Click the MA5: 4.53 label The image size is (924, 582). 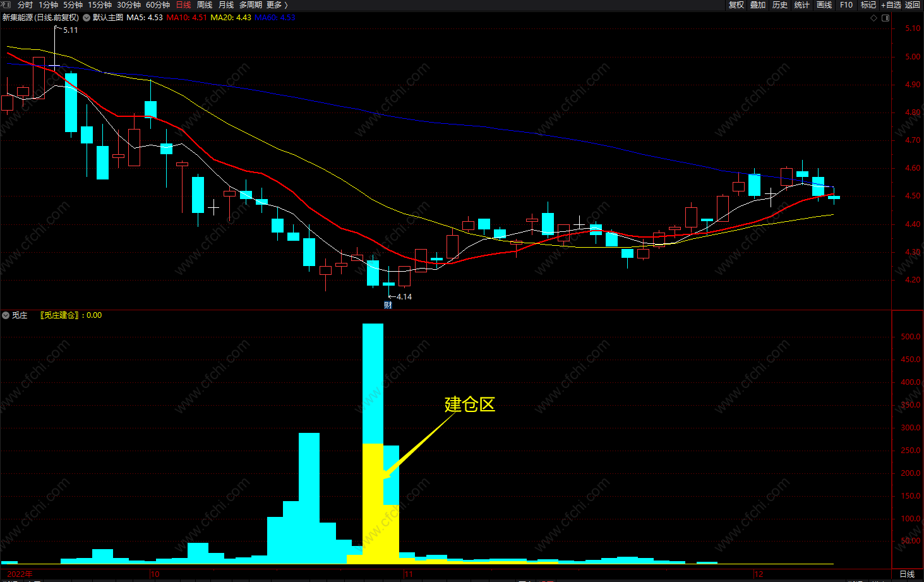tap(145, 18)
